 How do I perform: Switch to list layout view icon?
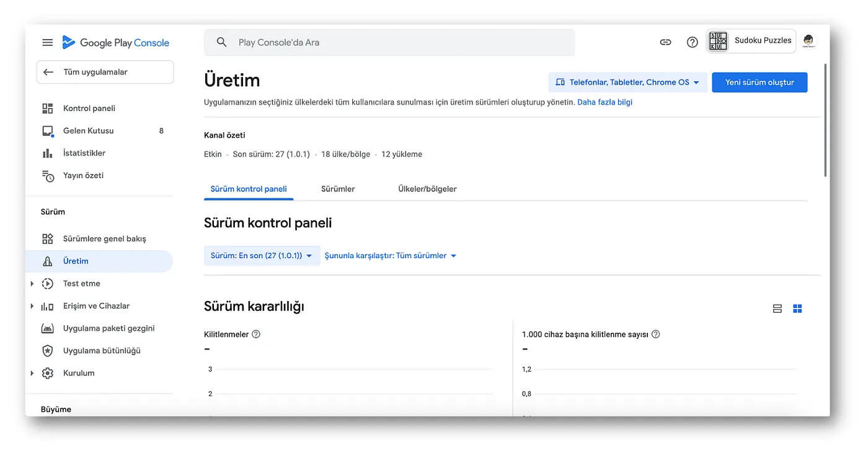tap(777, 308)
